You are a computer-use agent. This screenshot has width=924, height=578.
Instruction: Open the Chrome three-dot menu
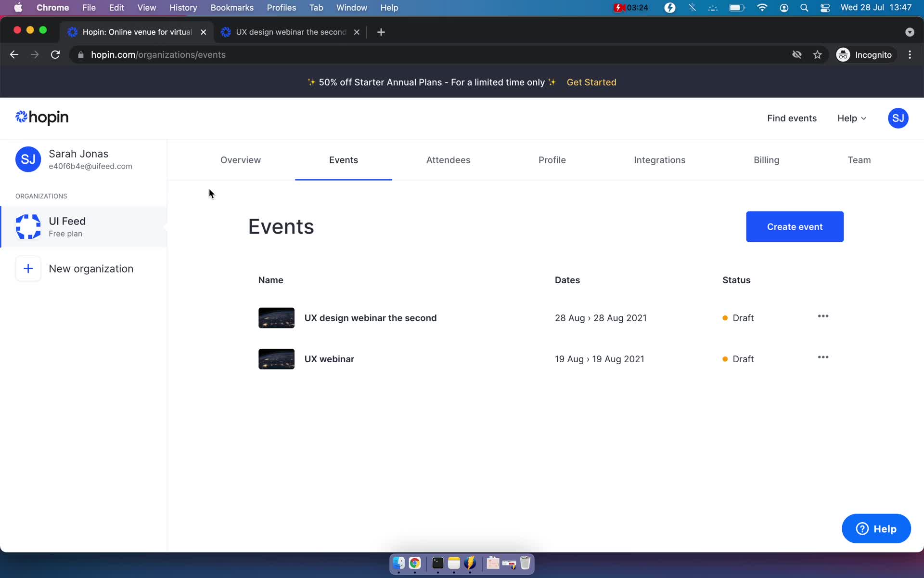point(910,54)
